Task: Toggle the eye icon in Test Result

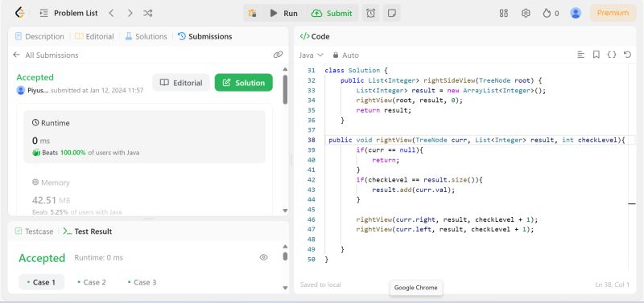Action: 264,257
